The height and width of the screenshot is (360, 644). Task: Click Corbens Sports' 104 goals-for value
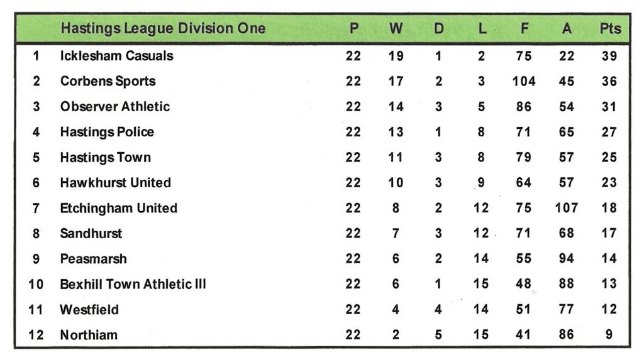point(524,81)
